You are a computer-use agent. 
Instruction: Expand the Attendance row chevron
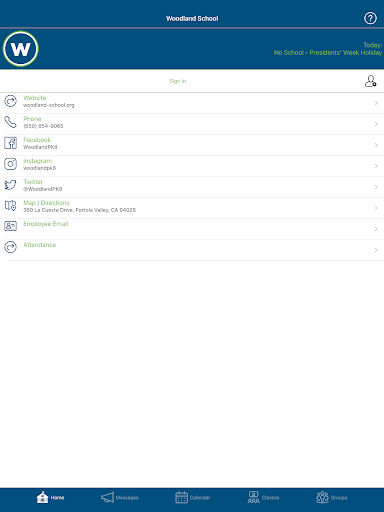coord(376,250)
